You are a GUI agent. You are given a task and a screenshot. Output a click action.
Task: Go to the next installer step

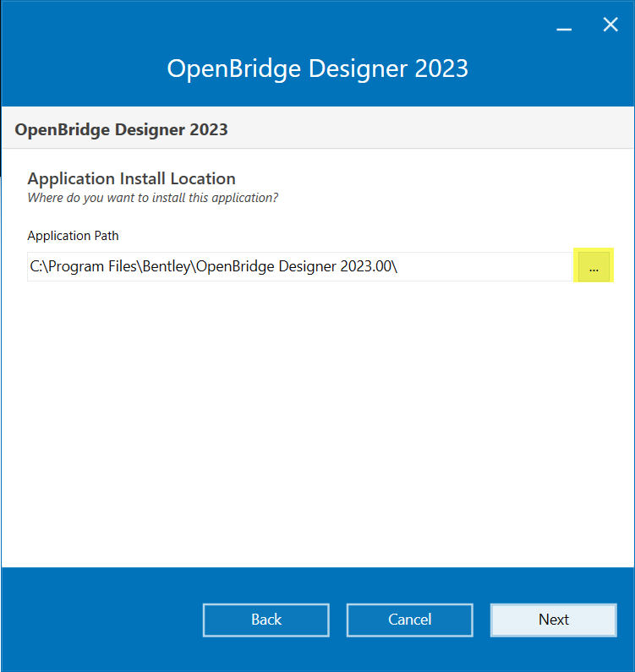pyautogui.click(x=554, y=620)
